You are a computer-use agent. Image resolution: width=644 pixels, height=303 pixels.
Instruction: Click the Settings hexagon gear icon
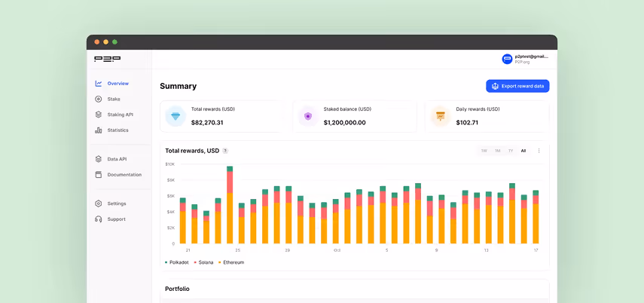click(99, 204)
